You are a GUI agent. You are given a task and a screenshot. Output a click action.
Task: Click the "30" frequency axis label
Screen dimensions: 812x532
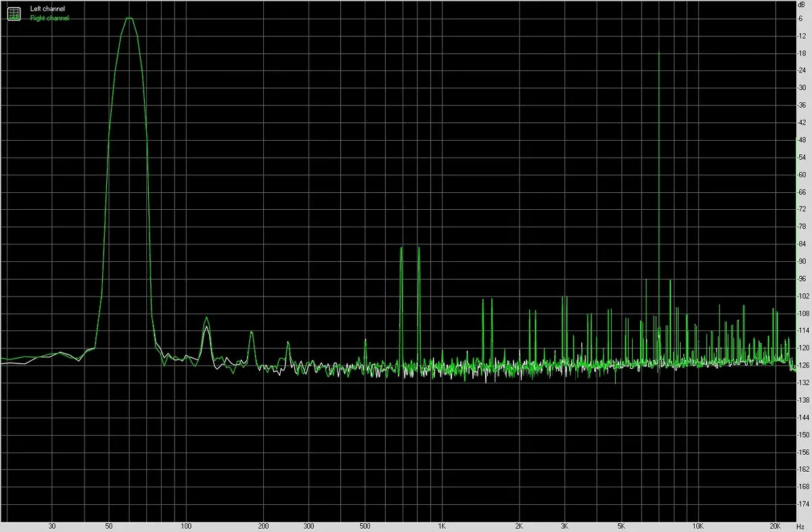click(x=52, y=526)
